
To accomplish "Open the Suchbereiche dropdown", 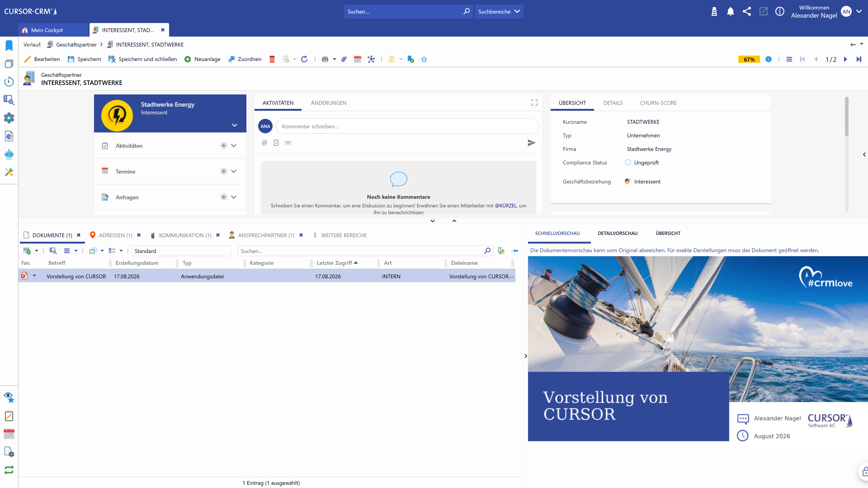I will [x=499, y=12].
